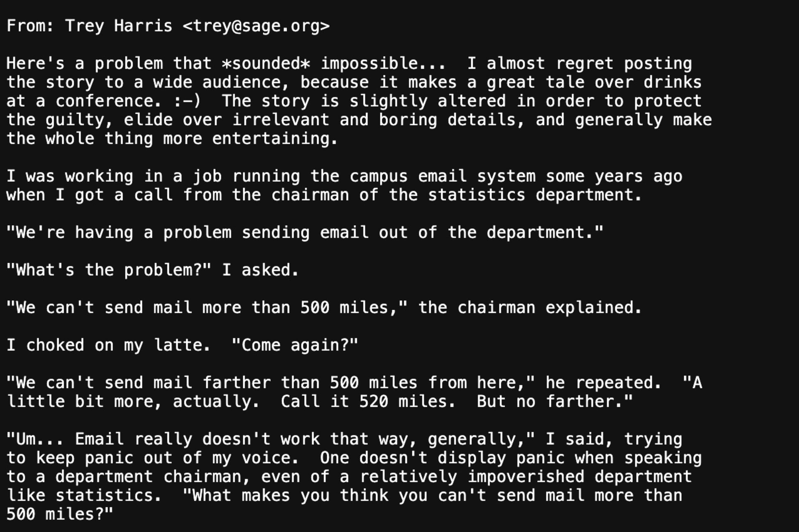Viewport: 799px width, 532px height.
Task: Click the word "campus"
Action: pos(379,176)
